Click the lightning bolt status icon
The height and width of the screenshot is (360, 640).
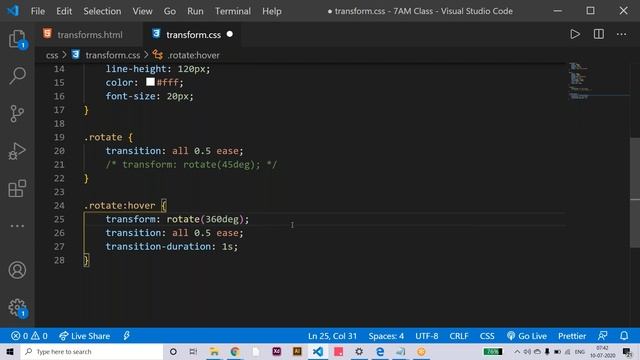point(127,336)
